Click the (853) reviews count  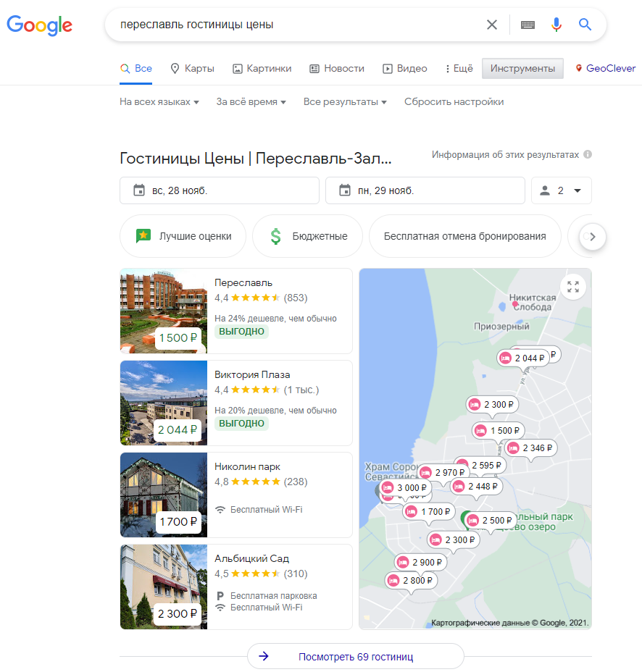click(x=296, y=298)
